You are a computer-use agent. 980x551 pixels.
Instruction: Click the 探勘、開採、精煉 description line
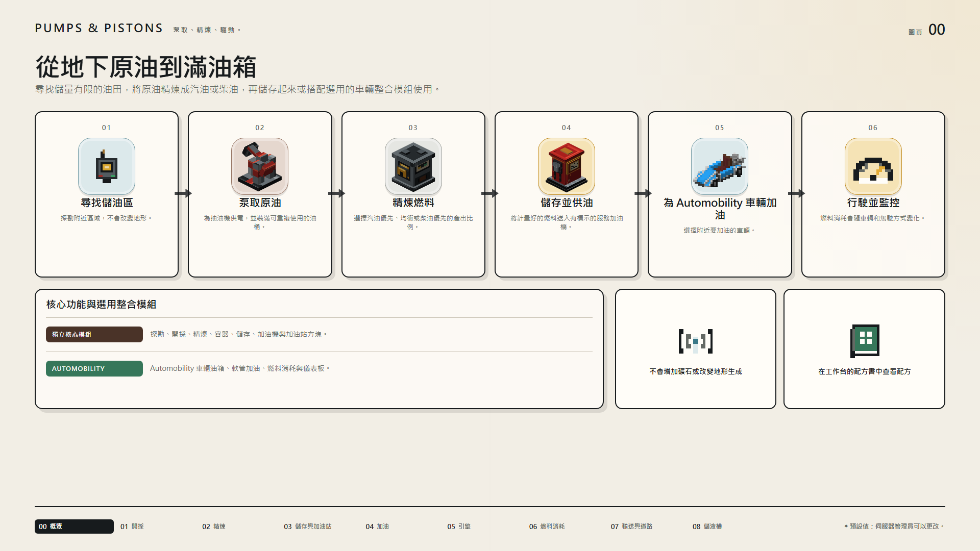tap(238, 335)
